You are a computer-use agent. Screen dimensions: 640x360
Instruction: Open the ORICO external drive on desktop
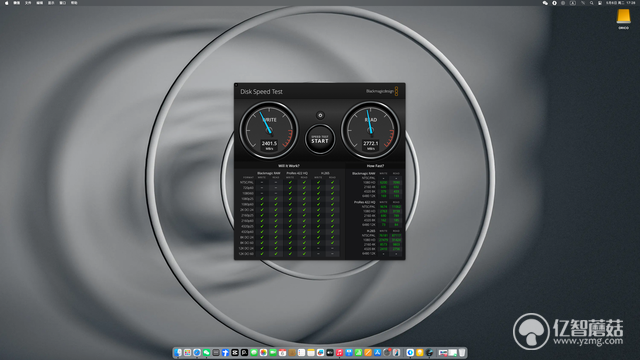click(x=623, y=18)
